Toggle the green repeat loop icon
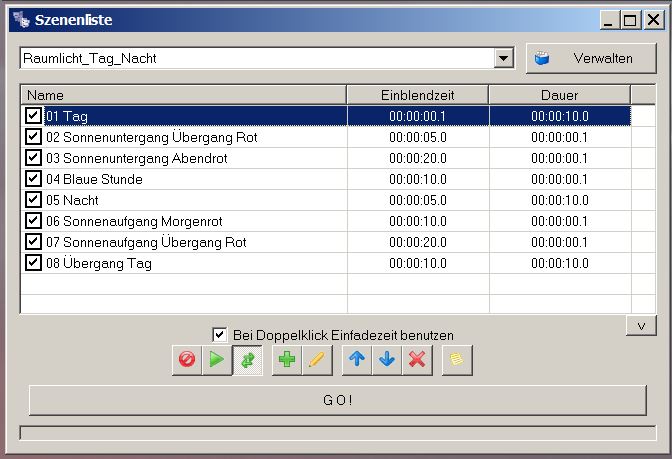 (247, 360)
